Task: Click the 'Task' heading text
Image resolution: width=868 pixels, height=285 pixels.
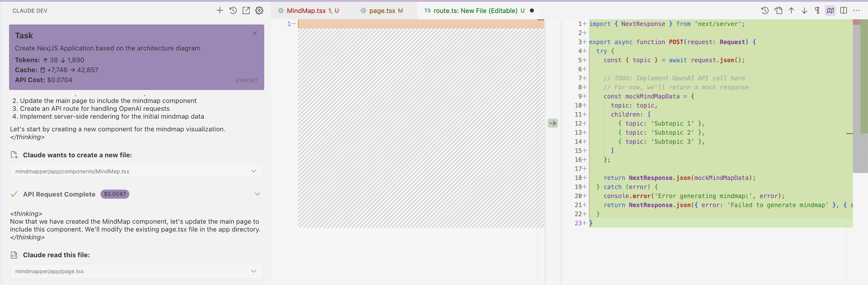Action: pyautogui.click(x=24, y=36)
